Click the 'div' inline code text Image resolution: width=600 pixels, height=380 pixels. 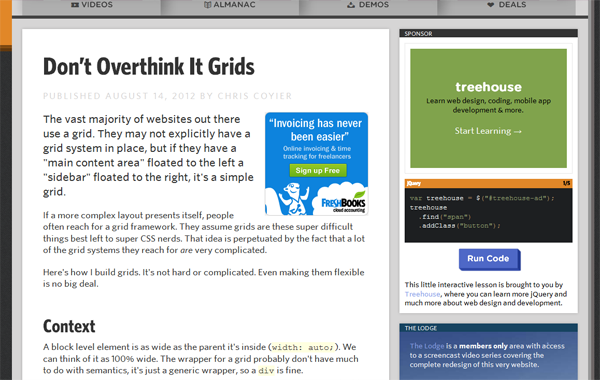[266, 370]
